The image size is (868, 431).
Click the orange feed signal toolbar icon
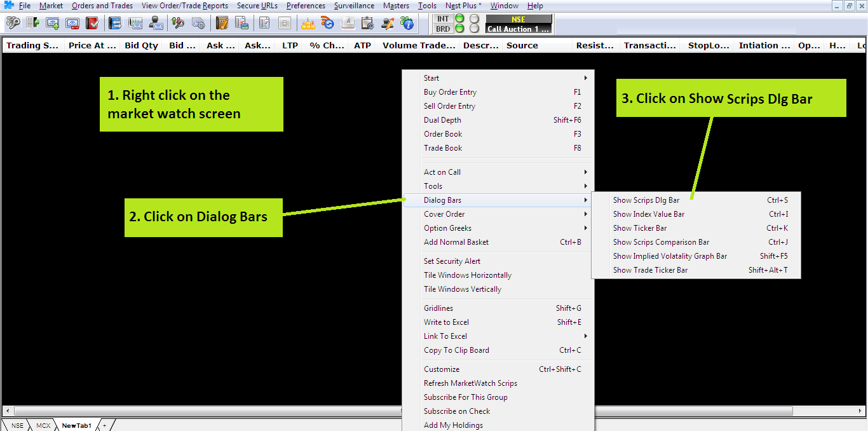328,24
